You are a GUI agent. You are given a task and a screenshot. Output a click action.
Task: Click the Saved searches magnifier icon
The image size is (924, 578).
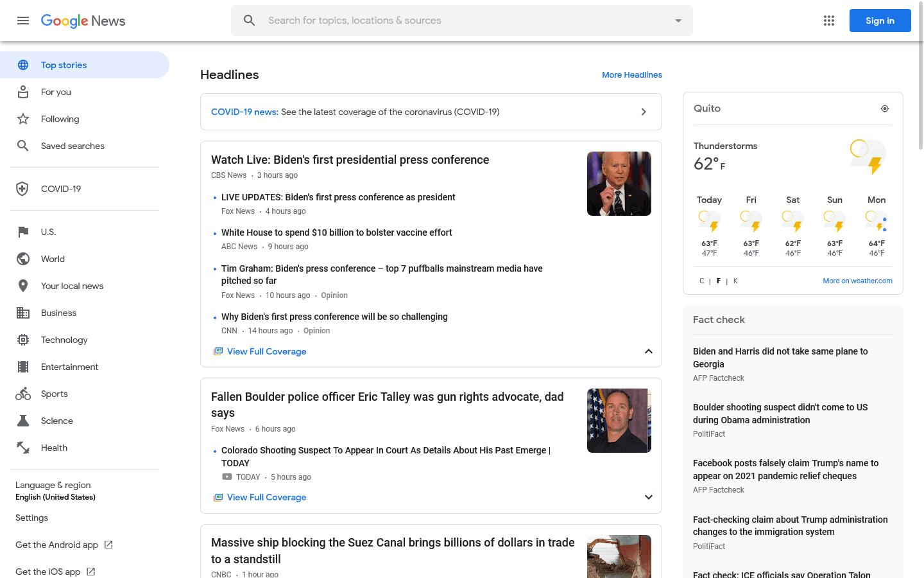[23, 146]
